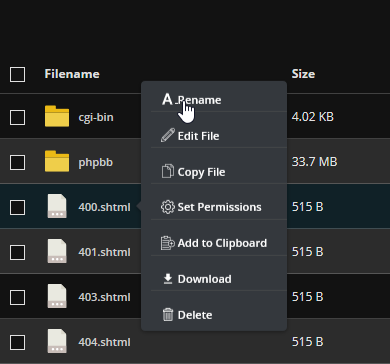Check the phpbb row checkbox
This screenshot has height=364, width=390.
17,162
